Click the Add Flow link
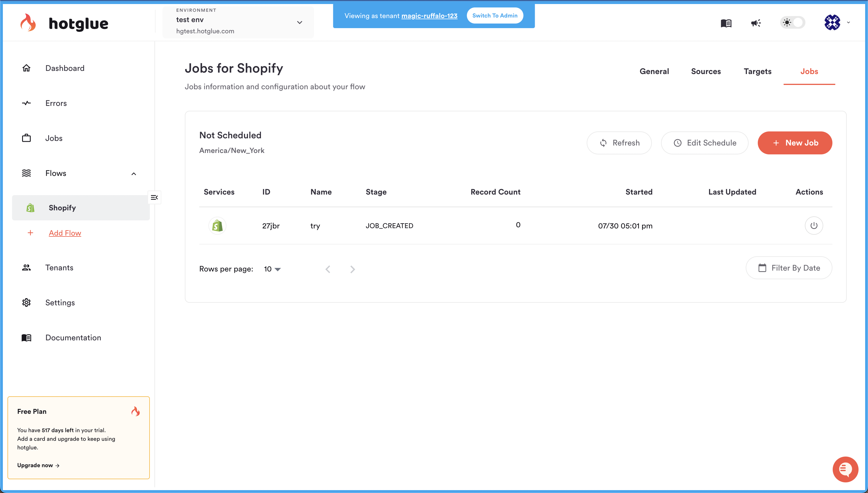The height and width of the screenshot is (493, 868). point(65,233)
